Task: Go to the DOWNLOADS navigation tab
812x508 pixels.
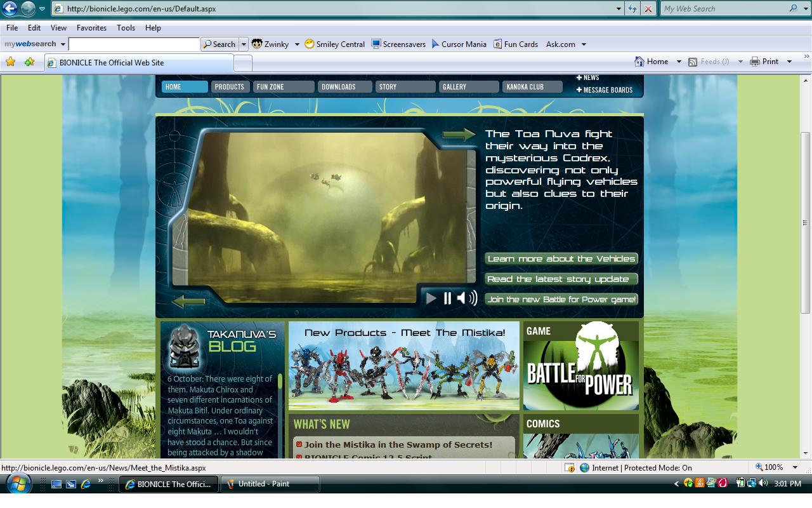Action: 344,87
